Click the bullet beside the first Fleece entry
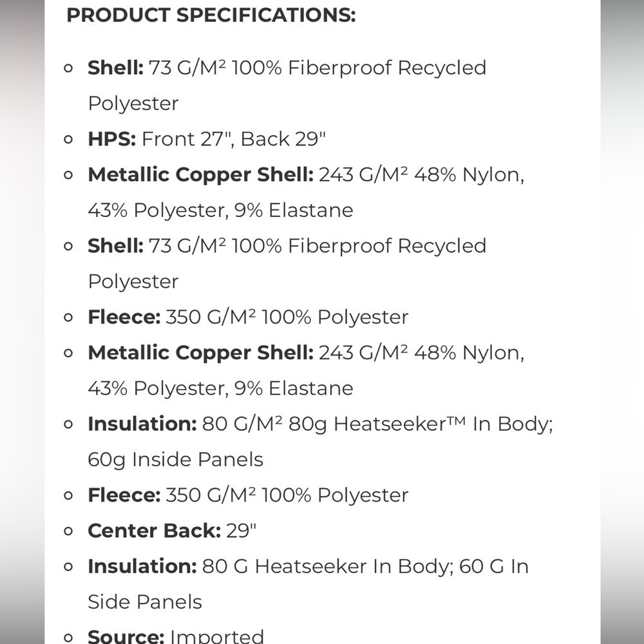Screen dimensions: 644x644 (x=69, y=318)
